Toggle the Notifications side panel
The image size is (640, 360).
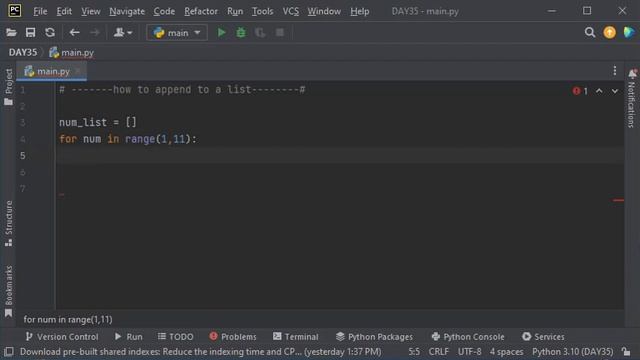click(632, 98)
